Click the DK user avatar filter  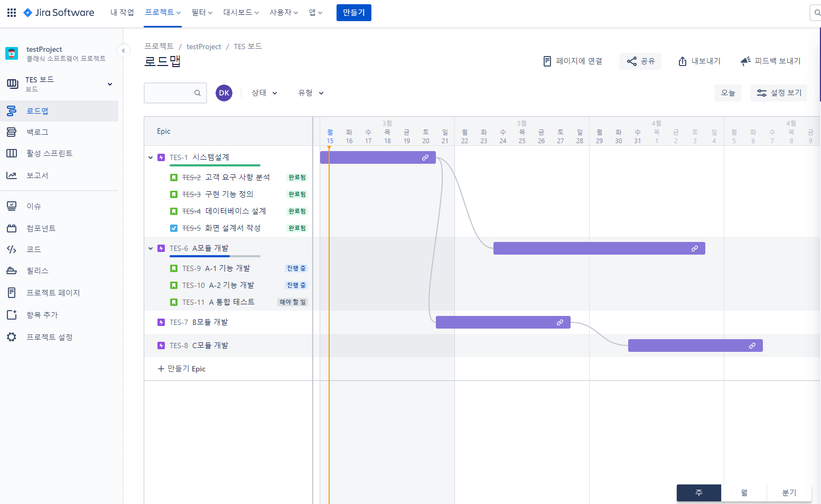pyautogui.click(x=224, y=93)
